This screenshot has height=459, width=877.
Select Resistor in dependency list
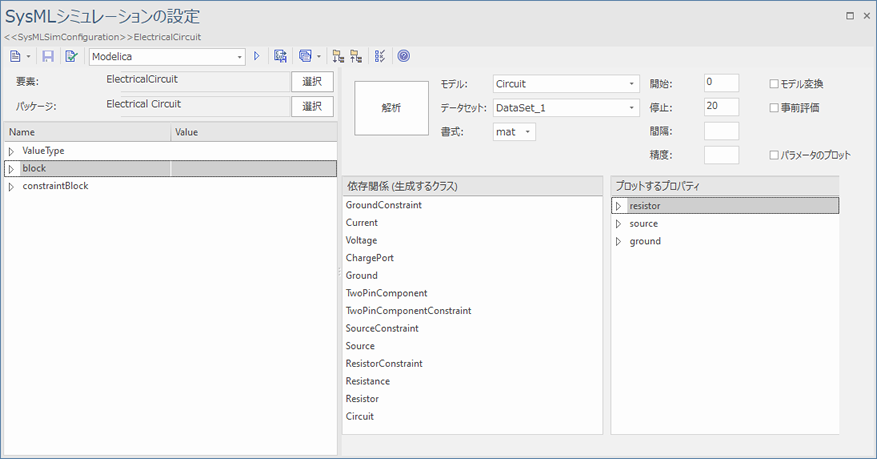pos(362,399)
